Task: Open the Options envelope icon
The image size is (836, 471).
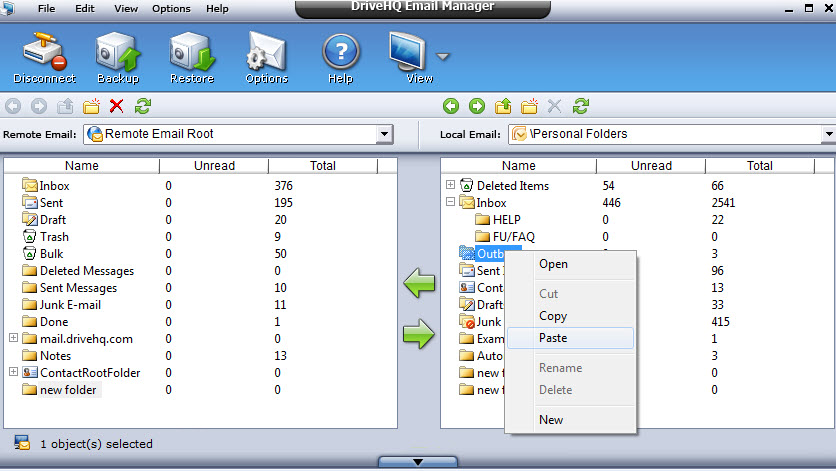Action: (x=267, y=58)
